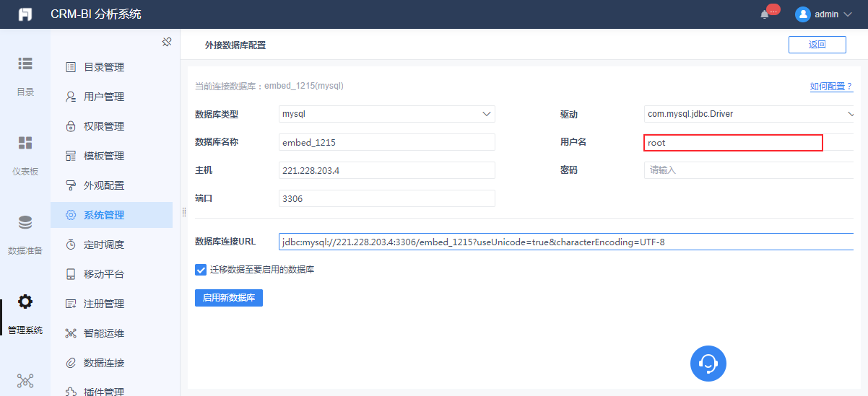
Task: Click 启用新数据库 button
Action: [229, 297]
